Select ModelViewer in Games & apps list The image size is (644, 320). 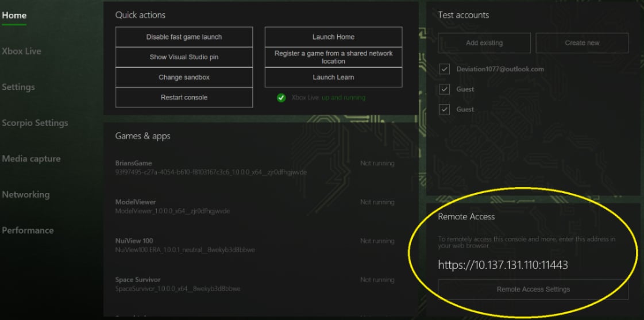(x=136, y=202)
